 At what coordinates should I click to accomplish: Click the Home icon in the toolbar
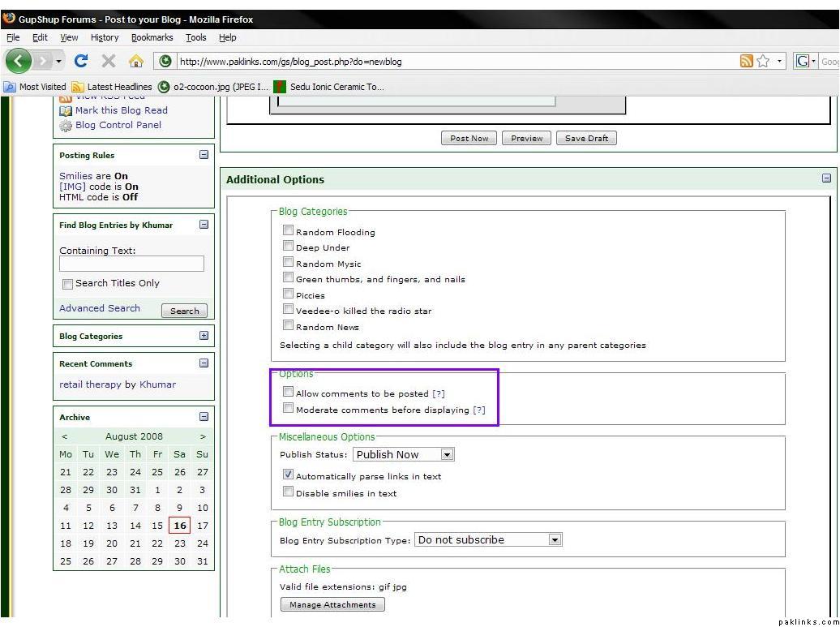[x=136, y=61]
